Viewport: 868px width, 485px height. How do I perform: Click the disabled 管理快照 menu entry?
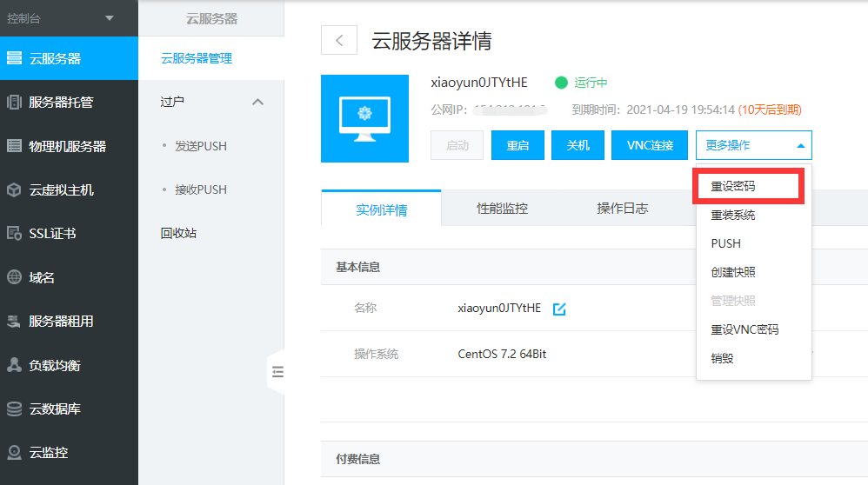point(733,302)
